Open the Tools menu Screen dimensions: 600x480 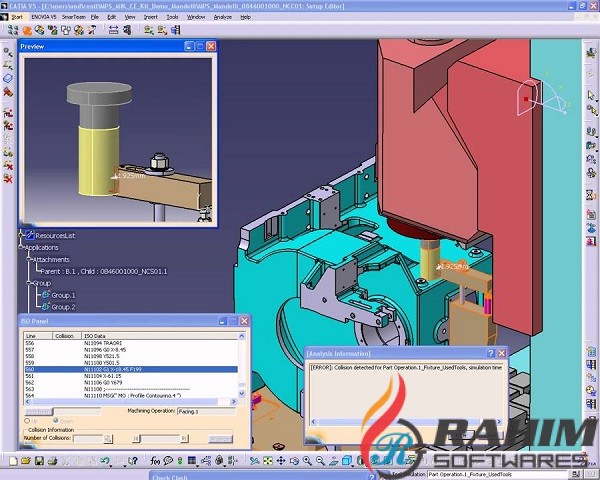(x=172, y=17)
